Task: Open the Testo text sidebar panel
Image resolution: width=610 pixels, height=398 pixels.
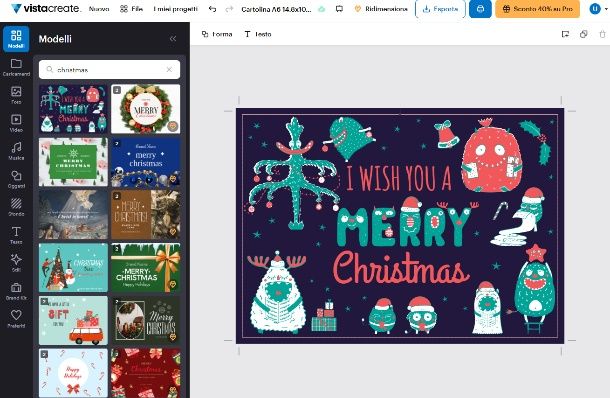Action: tap(16, 235)
